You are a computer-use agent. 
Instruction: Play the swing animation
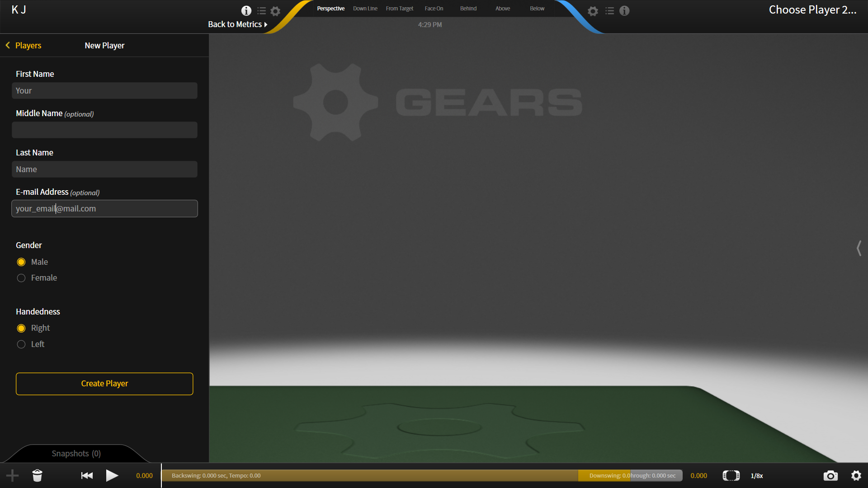coord(112,475)
